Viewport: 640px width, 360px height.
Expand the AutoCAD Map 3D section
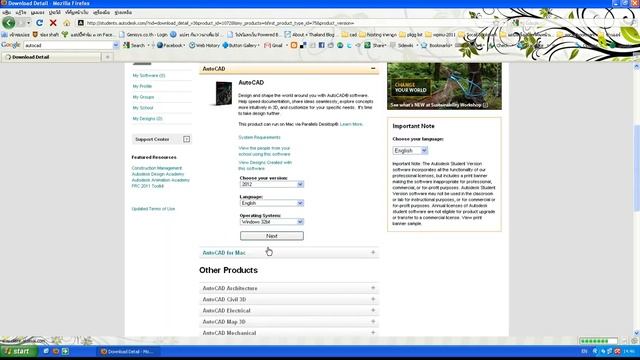click(x=373, y=322)
